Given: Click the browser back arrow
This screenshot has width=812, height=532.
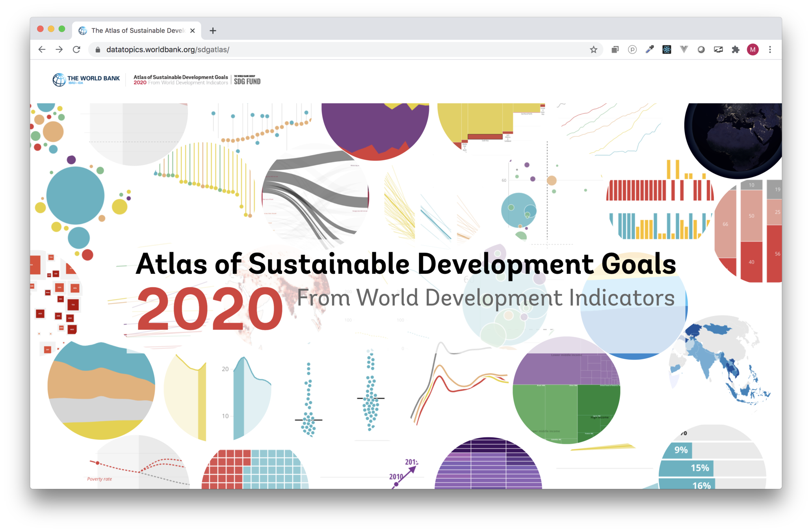Looking at the screenshot, I should pyautogui.click(x=42, y=50).
